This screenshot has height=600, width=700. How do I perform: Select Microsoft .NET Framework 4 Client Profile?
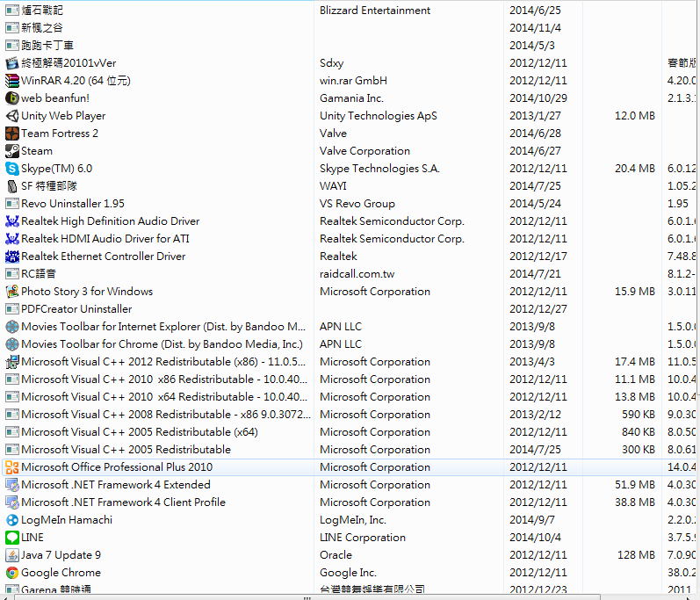pyautogui.click(x=123, y=502)
